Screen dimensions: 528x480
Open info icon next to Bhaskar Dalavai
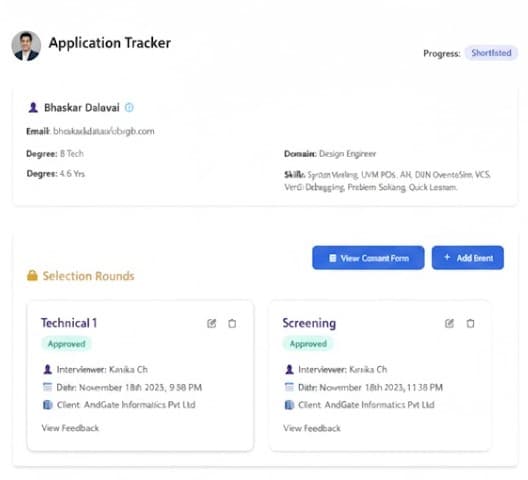point(129,107)
